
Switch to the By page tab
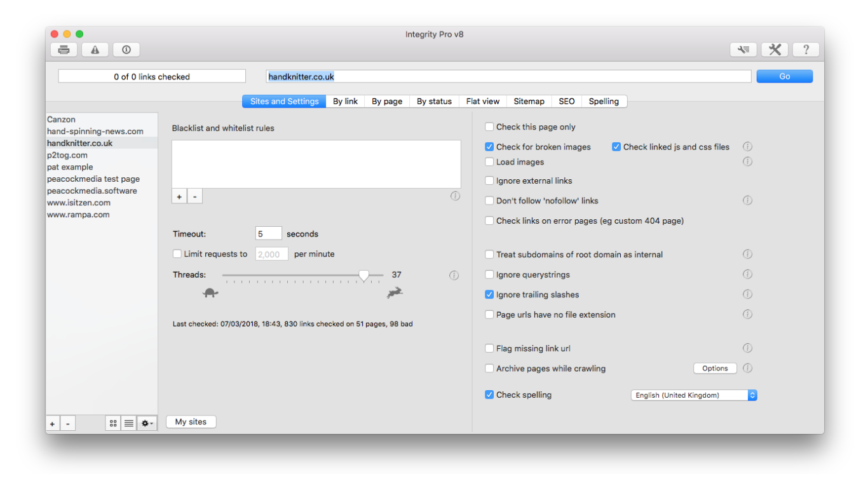tap(387, 102)
